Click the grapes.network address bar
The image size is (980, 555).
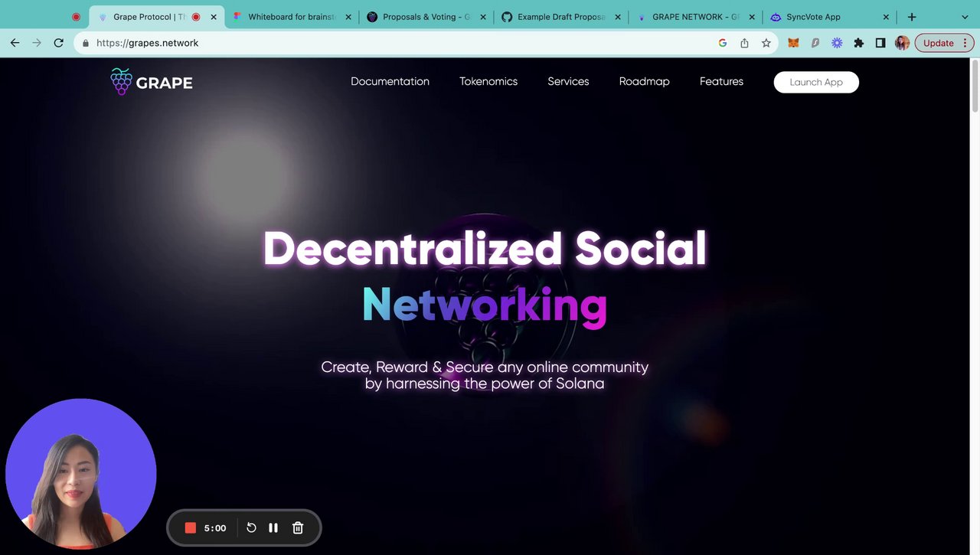(x=398, y=43)
